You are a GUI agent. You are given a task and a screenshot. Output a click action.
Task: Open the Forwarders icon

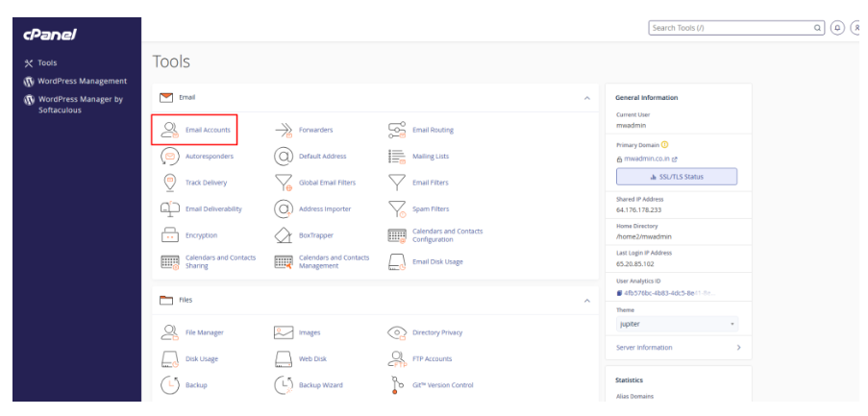(284, 130)
